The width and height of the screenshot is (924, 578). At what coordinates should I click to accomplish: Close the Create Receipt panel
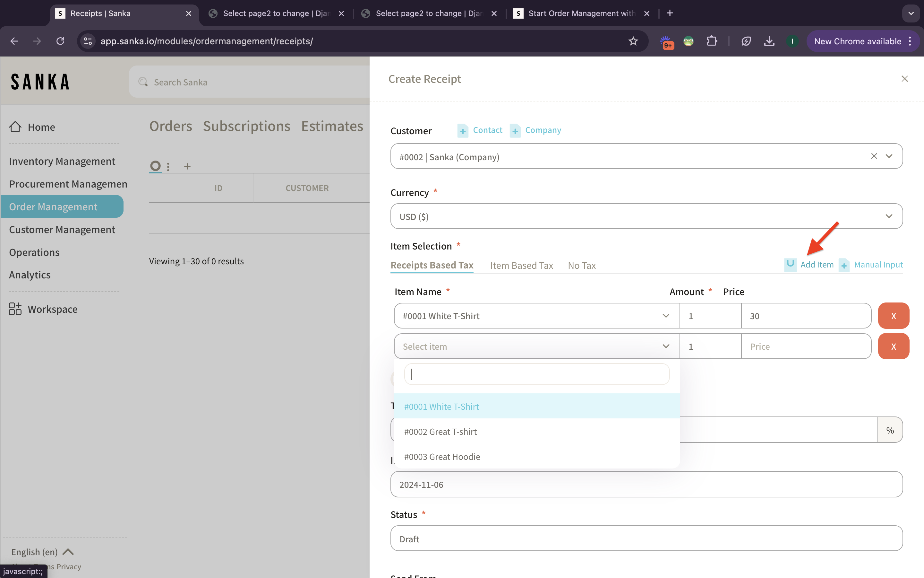[904, 79]
